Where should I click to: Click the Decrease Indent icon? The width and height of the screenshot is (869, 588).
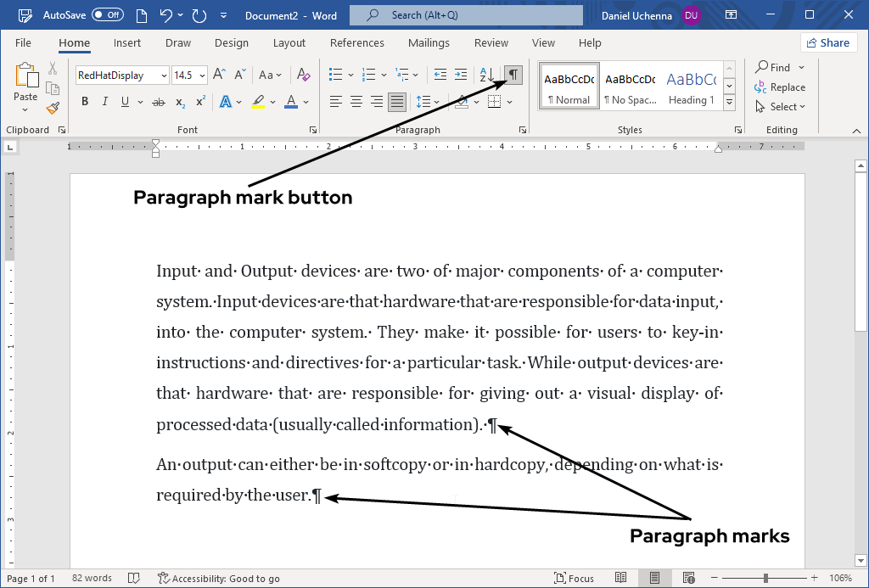click(x=440, y=75)
